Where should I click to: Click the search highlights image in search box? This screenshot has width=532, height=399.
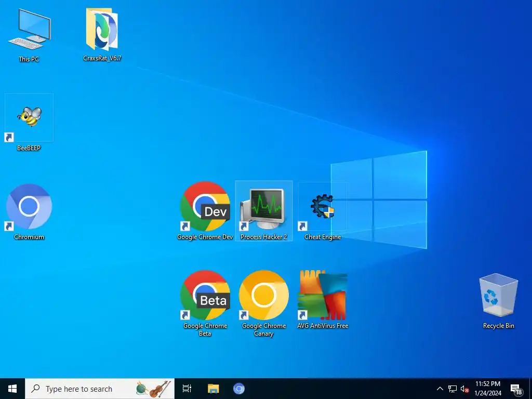click(x=153, y=389)
